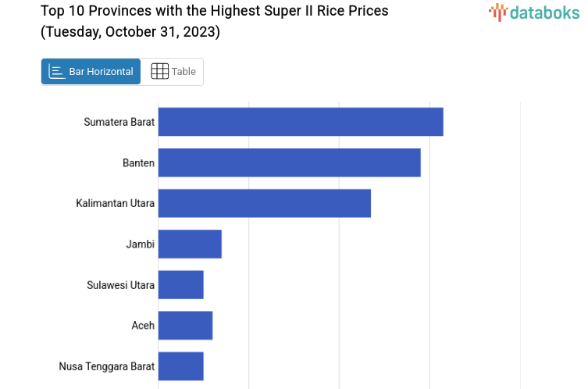
Task: Click the Banten axis label
Action: 138,162
